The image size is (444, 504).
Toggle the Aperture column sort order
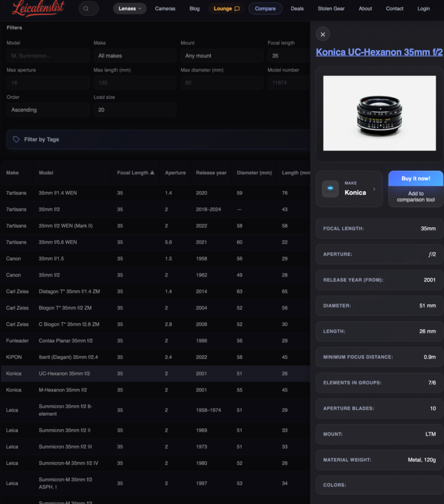tap(176, 173)
